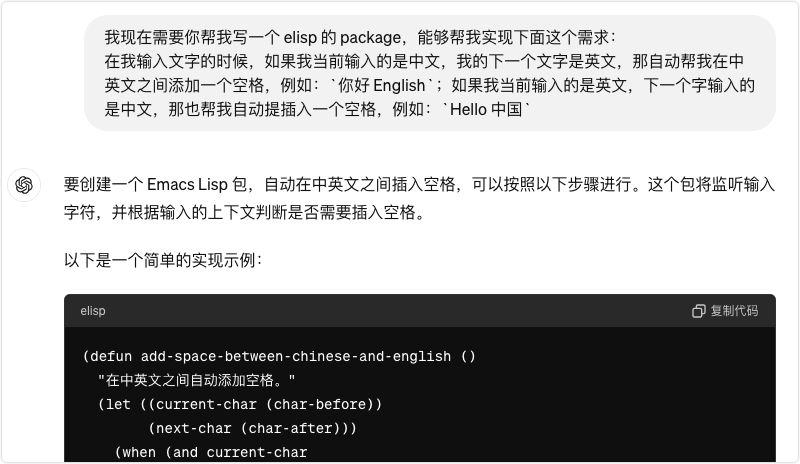Click the prompt line starting 在我输入文字的时候

coord(424,62)
